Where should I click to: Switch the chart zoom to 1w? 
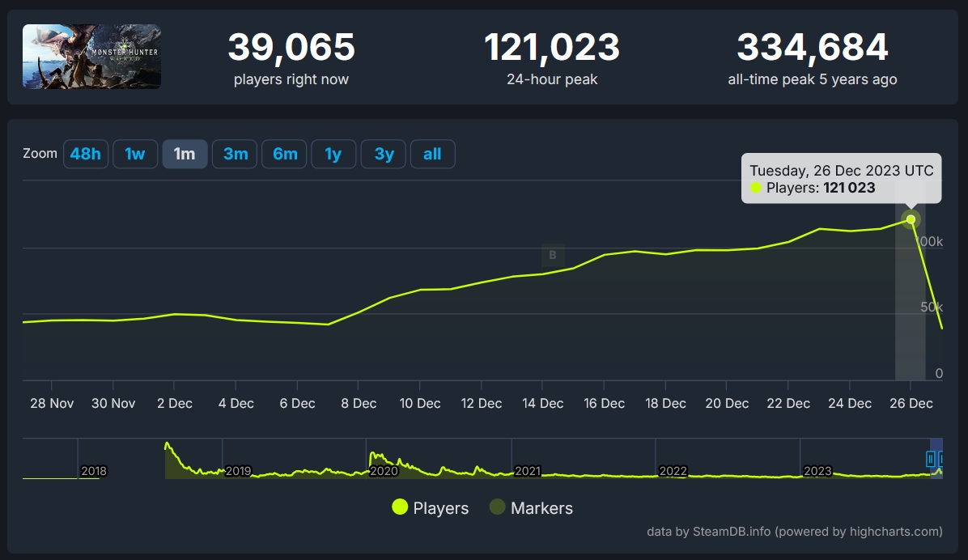pyautogui.click(x=135, y=154)
